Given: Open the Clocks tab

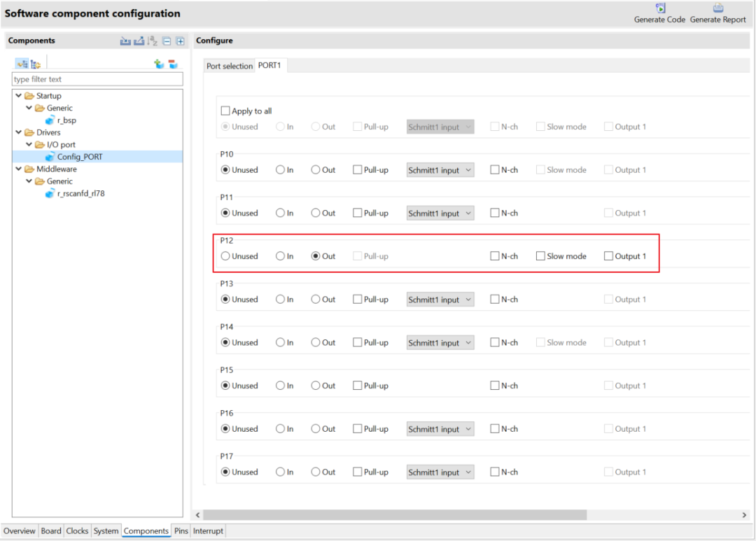Looking at the screenshot, I should click(77, 531).
